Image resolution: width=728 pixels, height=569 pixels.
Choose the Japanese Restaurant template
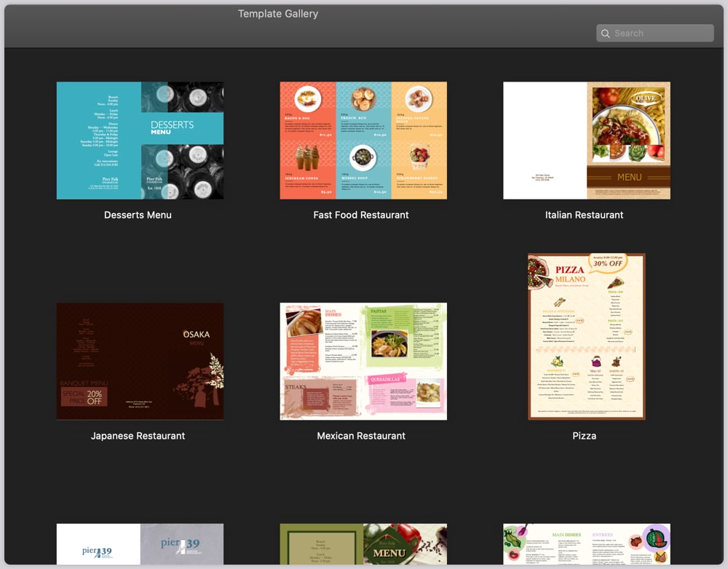[140, 361]
